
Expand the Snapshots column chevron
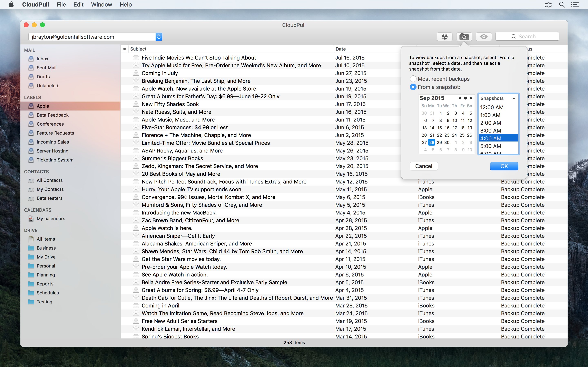(514, 98)
